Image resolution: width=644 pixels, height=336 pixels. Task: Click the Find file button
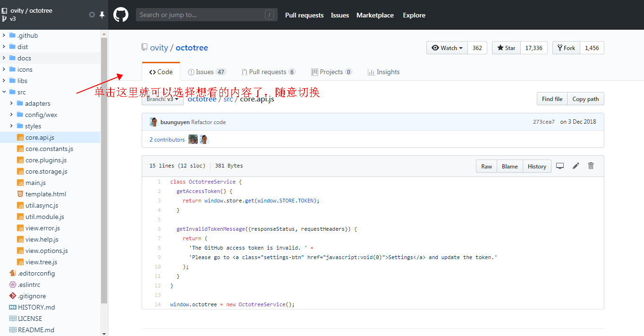pyautogui.click(x=552, y=99)
